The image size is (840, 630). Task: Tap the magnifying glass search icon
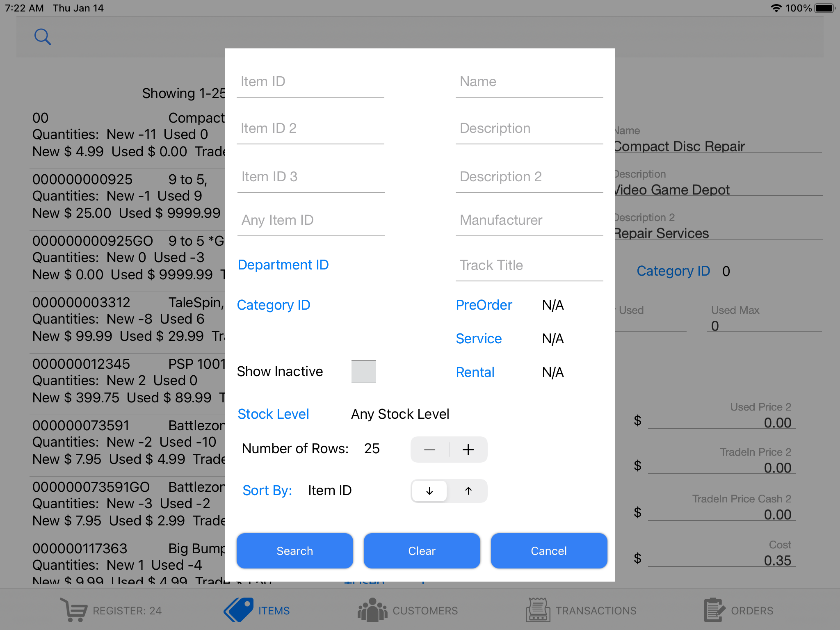pos(42,37)
